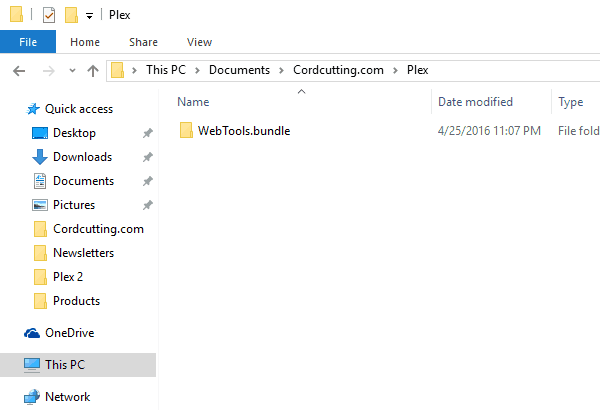
Task: Click This PC in the address path
Action: pos(166,70)
